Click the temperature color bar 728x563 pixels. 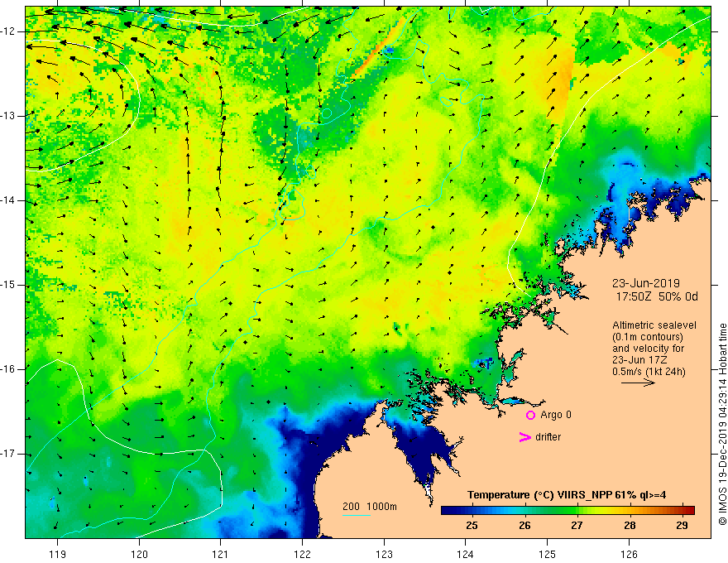coord(568,510)
